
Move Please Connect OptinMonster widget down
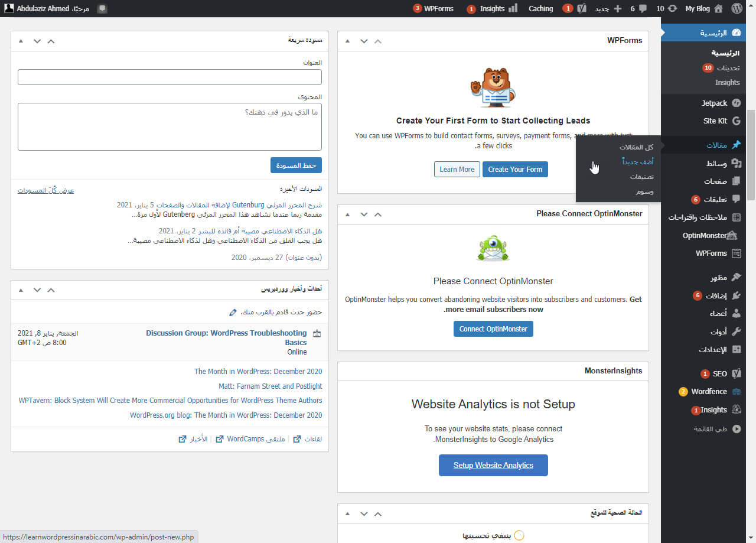[364, 214]
